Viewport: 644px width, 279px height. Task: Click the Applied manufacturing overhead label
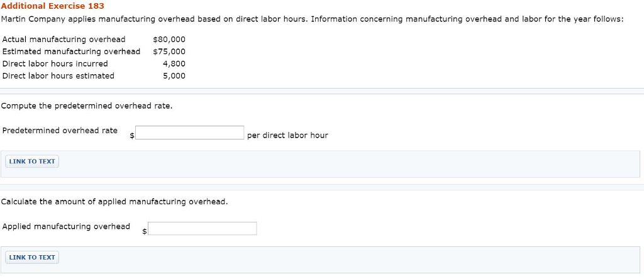click(x=66, y=226)
